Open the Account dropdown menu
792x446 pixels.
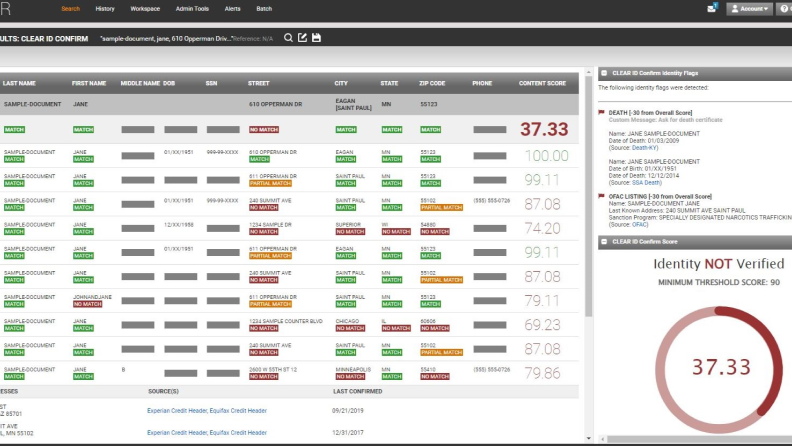click(x=750, y=8)
